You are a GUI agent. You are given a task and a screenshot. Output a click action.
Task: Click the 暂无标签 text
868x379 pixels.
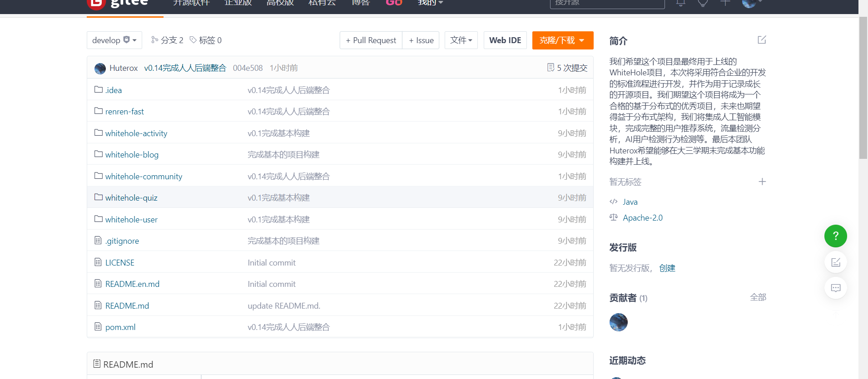625,182
